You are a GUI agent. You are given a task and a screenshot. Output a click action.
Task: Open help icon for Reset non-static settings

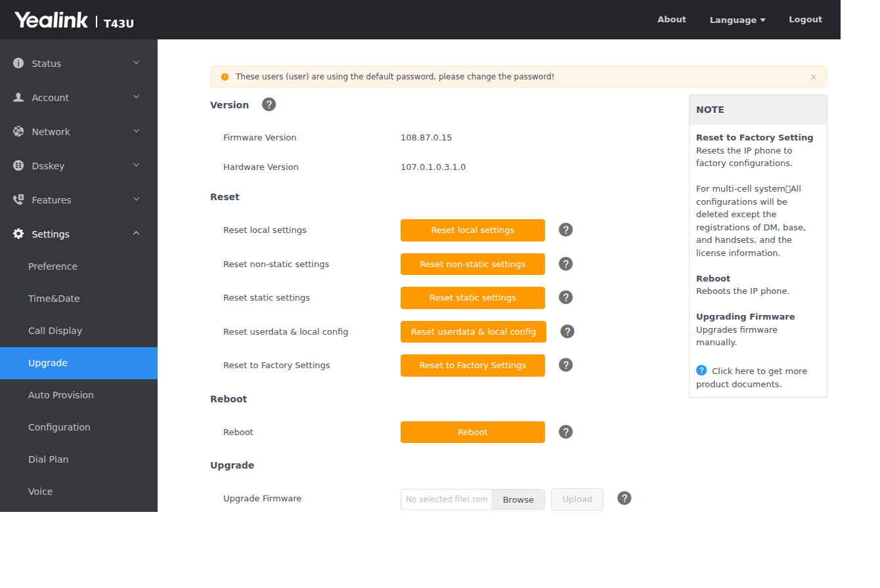[565, 264]
